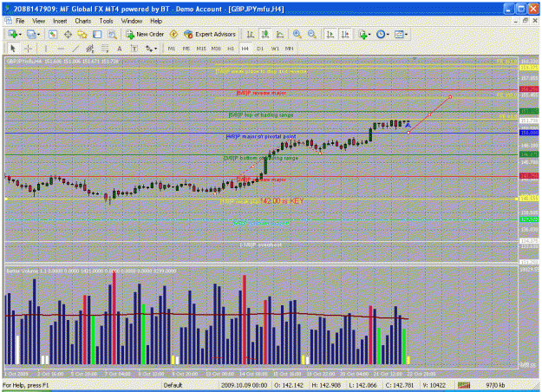Expand the Indicators list dropdown
Viewport: 542px width, 392px height.
(369, 34)
